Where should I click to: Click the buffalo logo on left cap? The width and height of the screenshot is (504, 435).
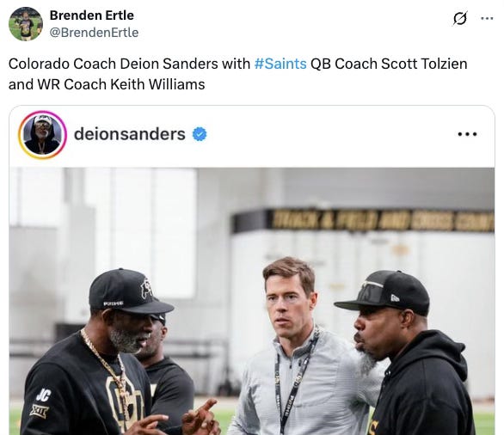(146, 288)
